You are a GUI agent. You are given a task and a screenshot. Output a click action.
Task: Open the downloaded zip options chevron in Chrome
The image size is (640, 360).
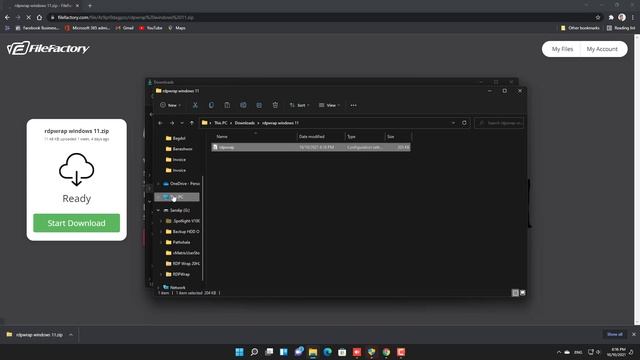71,335
